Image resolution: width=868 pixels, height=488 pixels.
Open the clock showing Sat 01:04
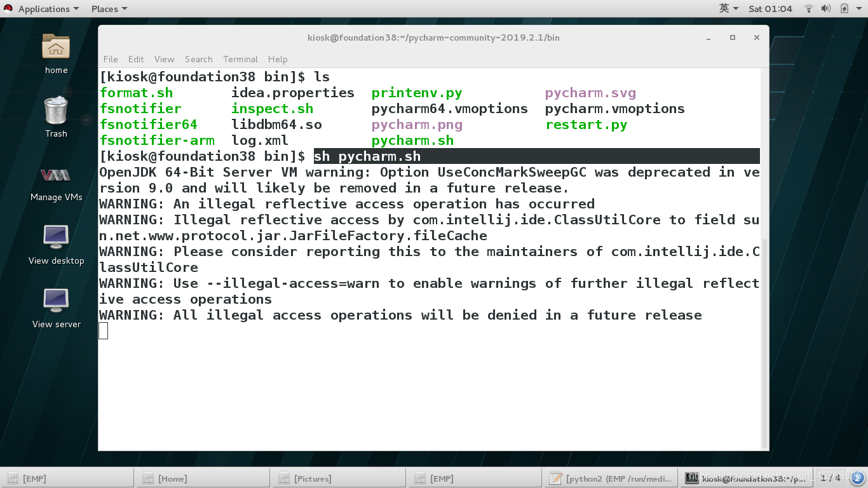click(x=770, y=9)
